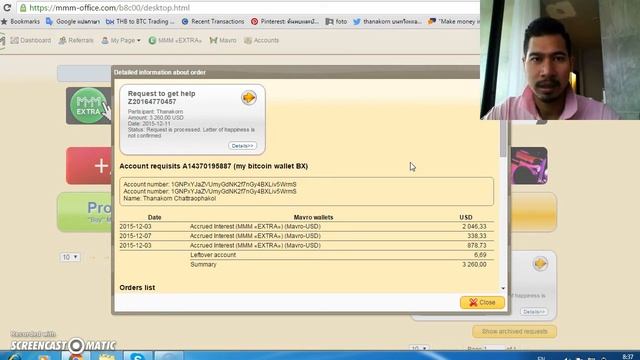The image size is (640, 360).
Task: Click the green MMM EXTRA logo button
Action: [x=88, y=105]
